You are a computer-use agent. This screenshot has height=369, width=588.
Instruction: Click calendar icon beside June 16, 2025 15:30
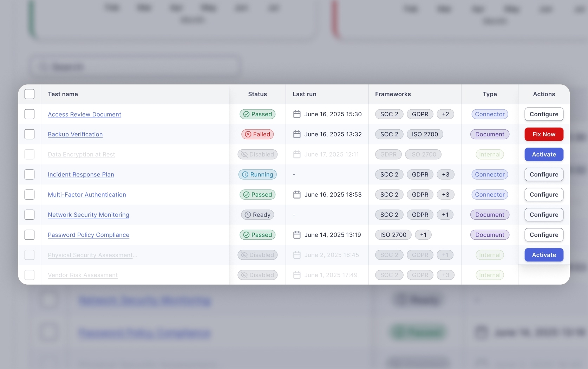[297, 114]
